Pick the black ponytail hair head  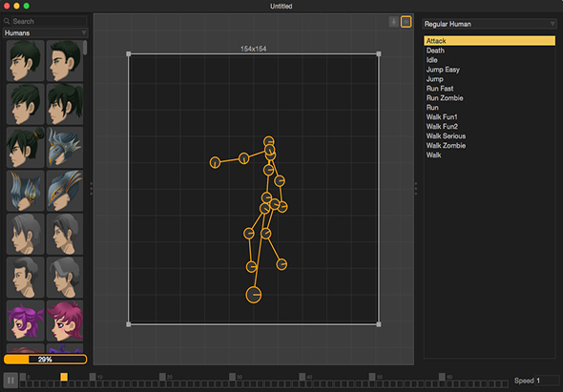[x=65, y=104]
